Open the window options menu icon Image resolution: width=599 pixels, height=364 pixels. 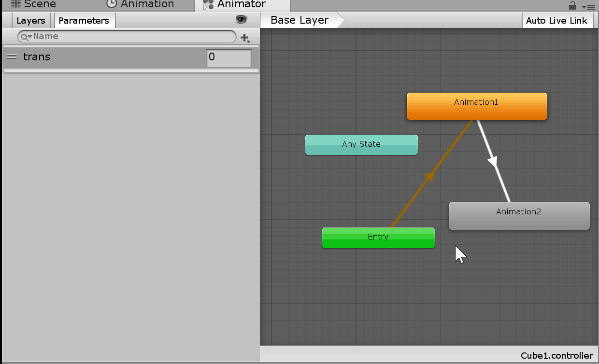pyautogui.click(x=589, y=6)
